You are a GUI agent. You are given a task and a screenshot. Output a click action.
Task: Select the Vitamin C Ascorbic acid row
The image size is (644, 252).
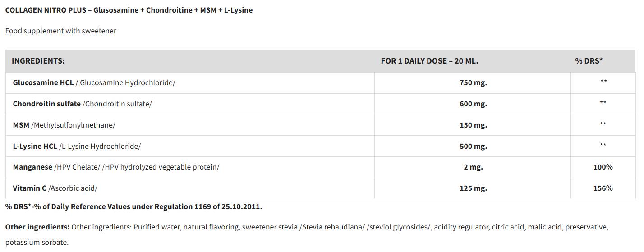point(321,188)
